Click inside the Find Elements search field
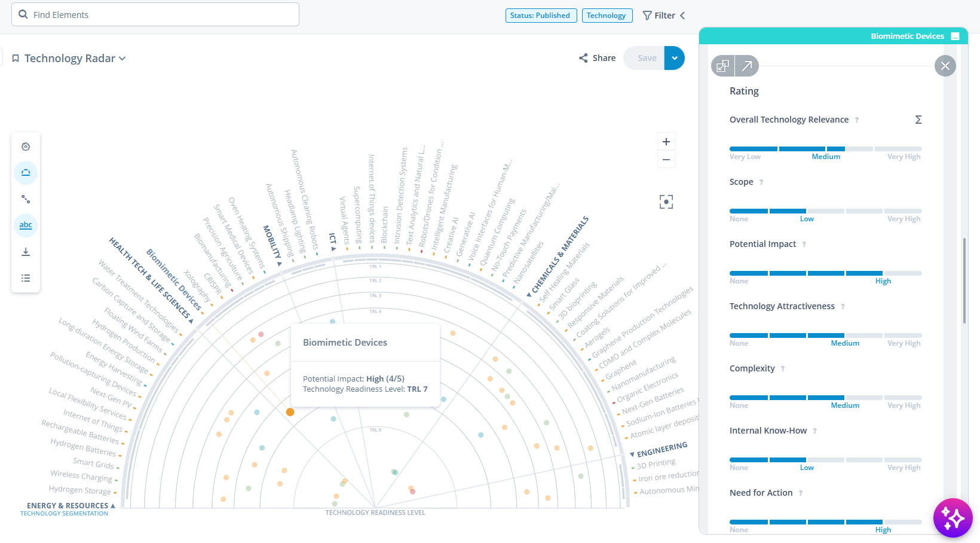980x543 pixels. pyautogui.click(x=155, y=14)
